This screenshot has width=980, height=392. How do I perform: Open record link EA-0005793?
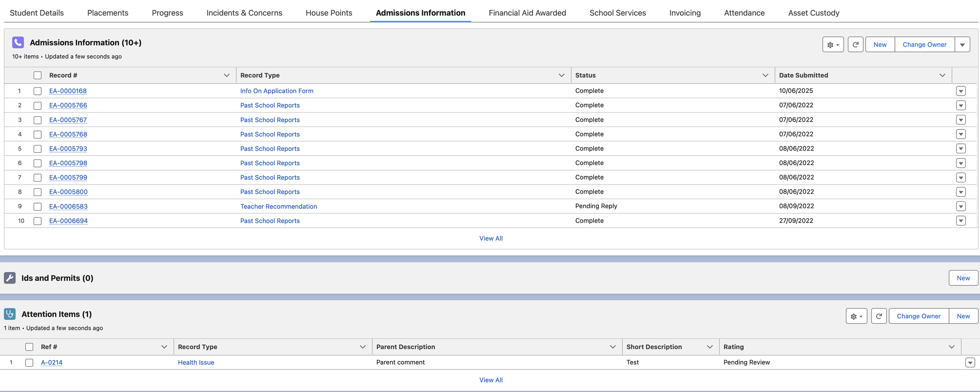(x=68, y=149)
